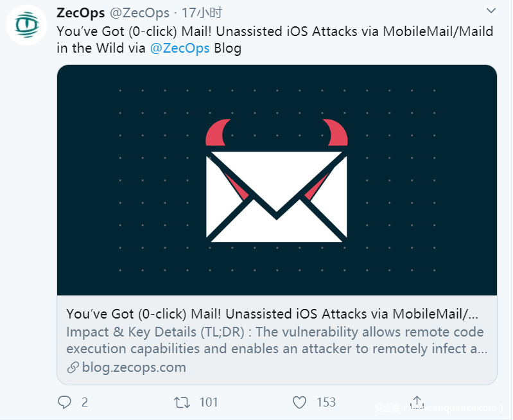Open the share tweet icon
513x420 pixels.
417,401
